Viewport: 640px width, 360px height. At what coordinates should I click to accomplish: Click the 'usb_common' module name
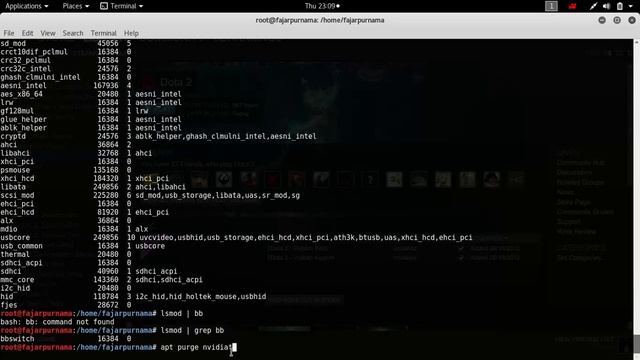pos(21,246)
